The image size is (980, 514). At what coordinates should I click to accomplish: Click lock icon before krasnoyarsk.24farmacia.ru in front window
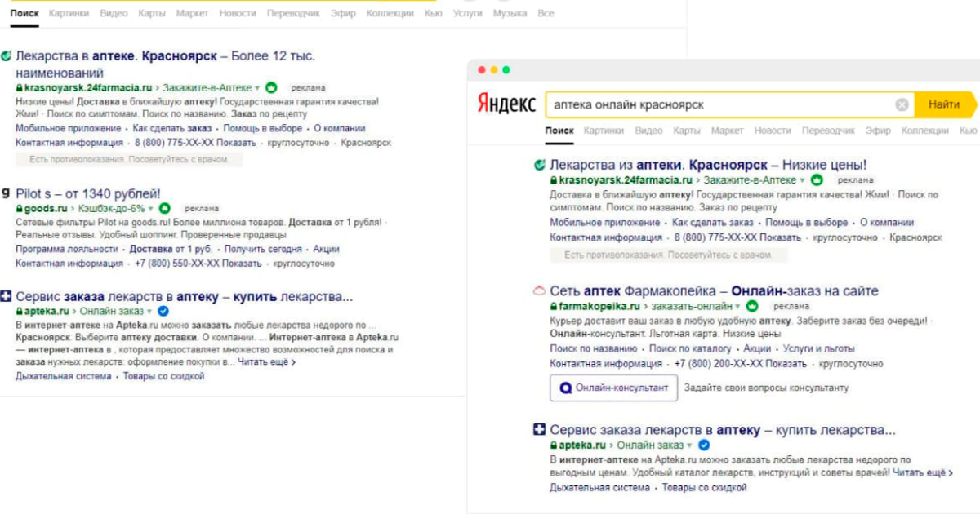553,180
